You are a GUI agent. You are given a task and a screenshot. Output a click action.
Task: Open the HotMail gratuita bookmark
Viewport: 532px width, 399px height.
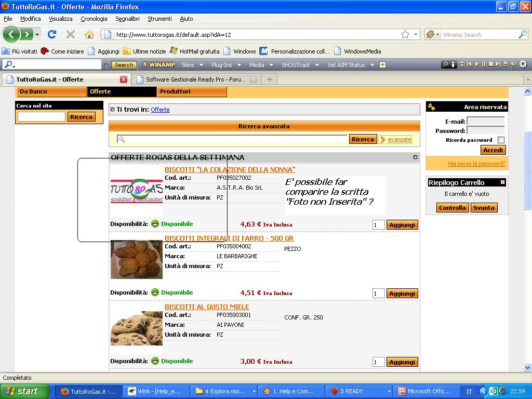(x=195, y=51)
